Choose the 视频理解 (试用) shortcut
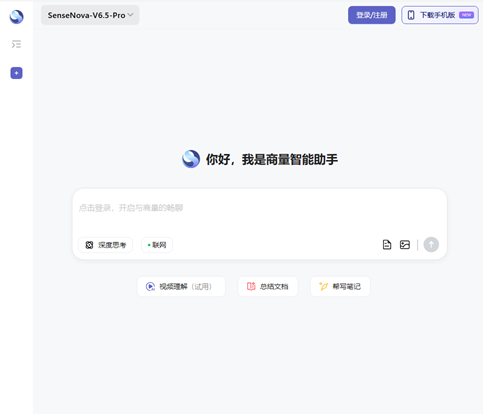 (181, 287)
